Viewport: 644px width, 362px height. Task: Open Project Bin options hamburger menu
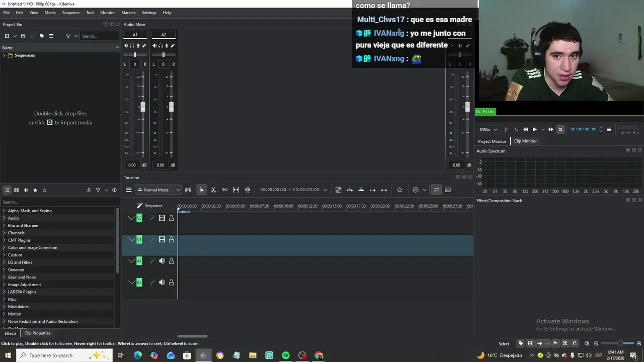coord(51,36)
